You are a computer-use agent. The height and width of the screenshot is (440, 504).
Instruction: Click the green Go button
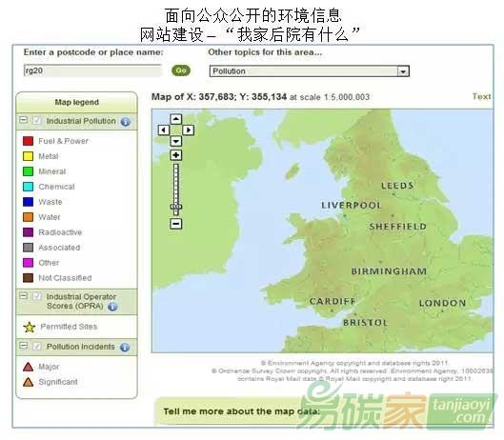[x=181, y=70]
